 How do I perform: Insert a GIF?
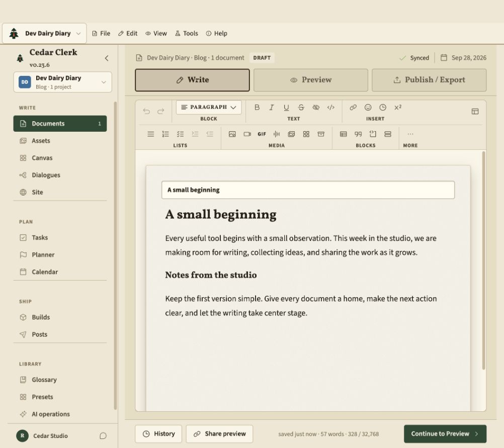point(262,134)
